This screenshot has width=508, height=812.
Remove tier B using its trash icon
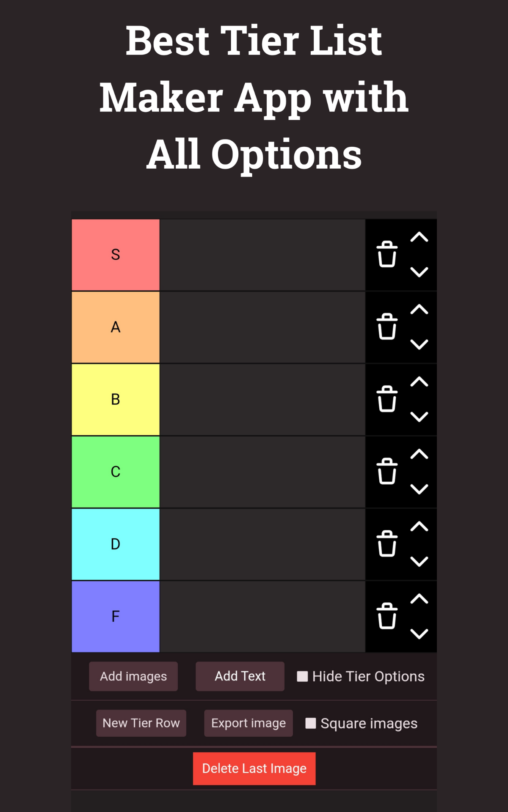[x=387, y=399]
